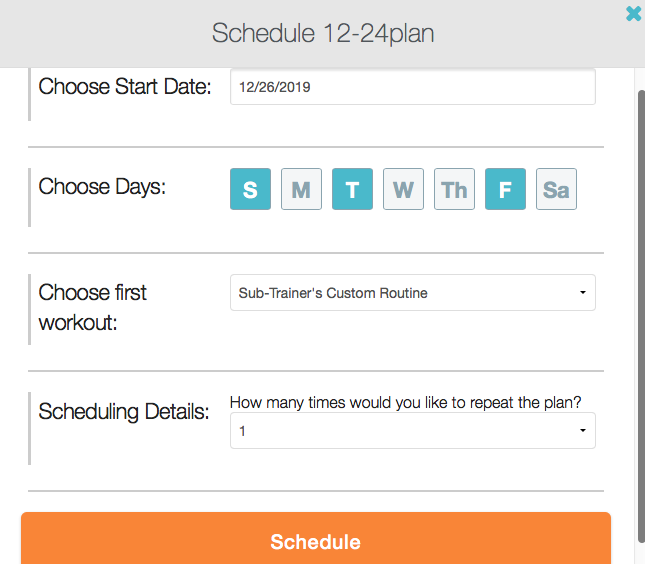Screen dimensions: 645x564
Task: Click the dialog's vertical scrollbar thumb
Action: [640, 300]
